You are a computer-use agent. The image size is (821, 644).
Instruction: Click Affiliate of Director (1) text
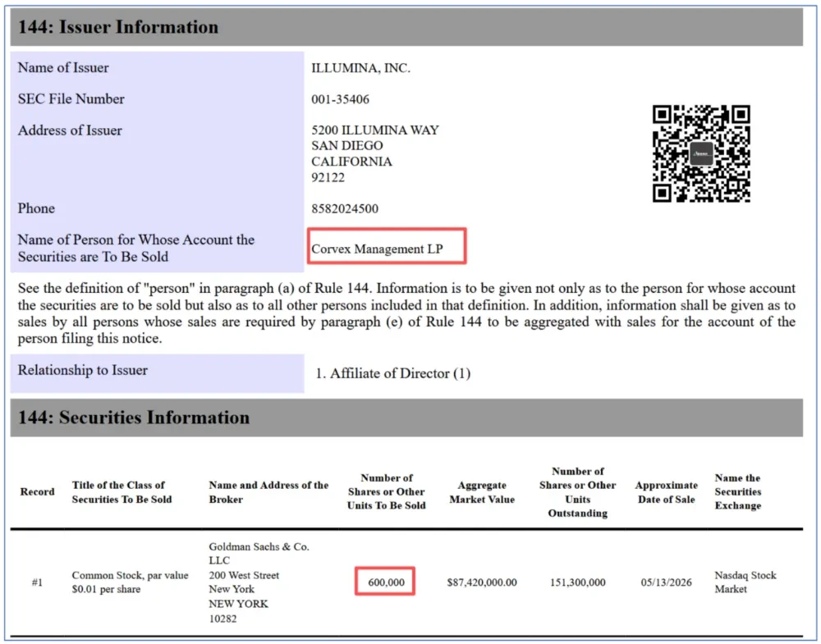click(x=393, y=373)
